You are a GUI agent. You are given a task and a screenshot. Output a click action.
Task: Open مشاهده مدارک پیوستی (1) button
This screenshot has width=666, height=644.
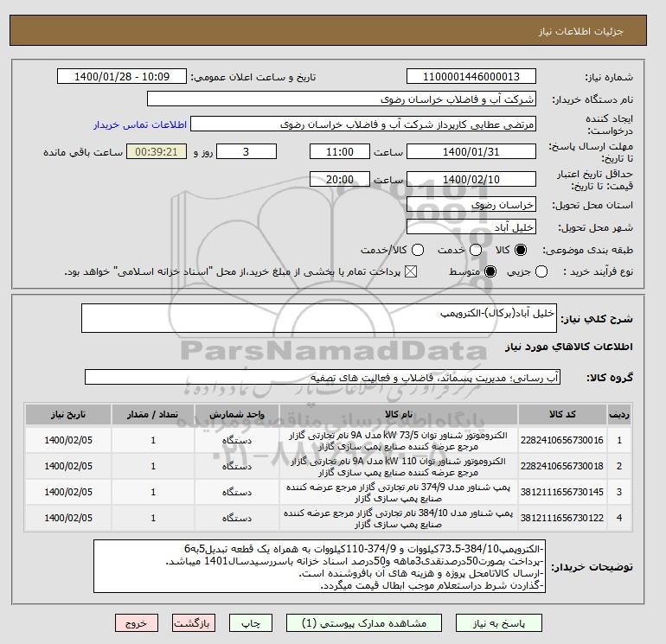(x=364, y=623)
